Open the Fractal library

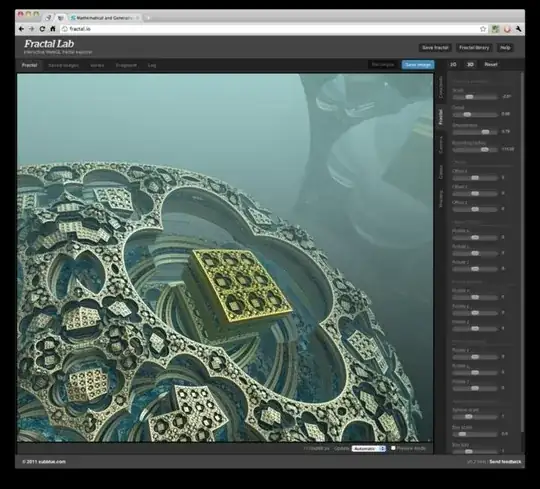[474, 48]
